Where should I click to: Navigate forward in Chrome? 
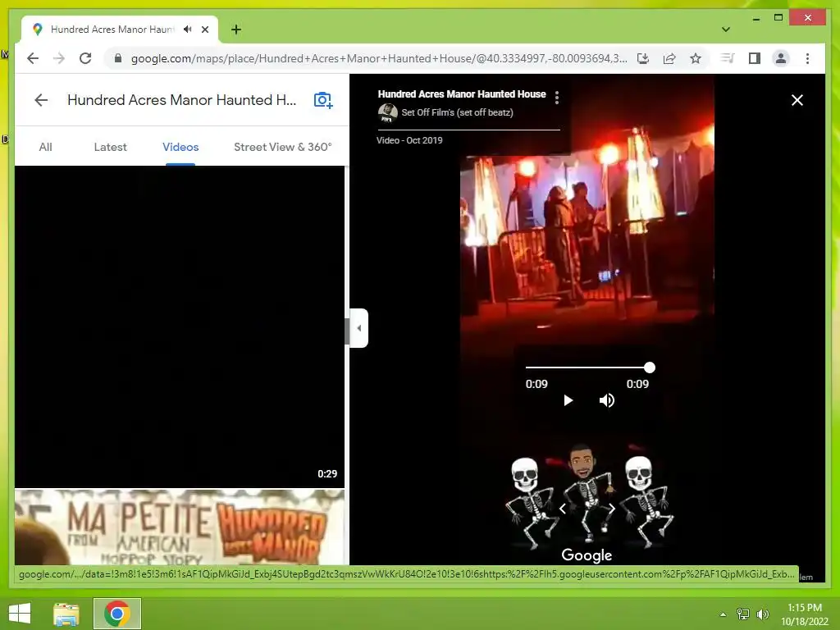pyautogui.click(x=59, y=58)
